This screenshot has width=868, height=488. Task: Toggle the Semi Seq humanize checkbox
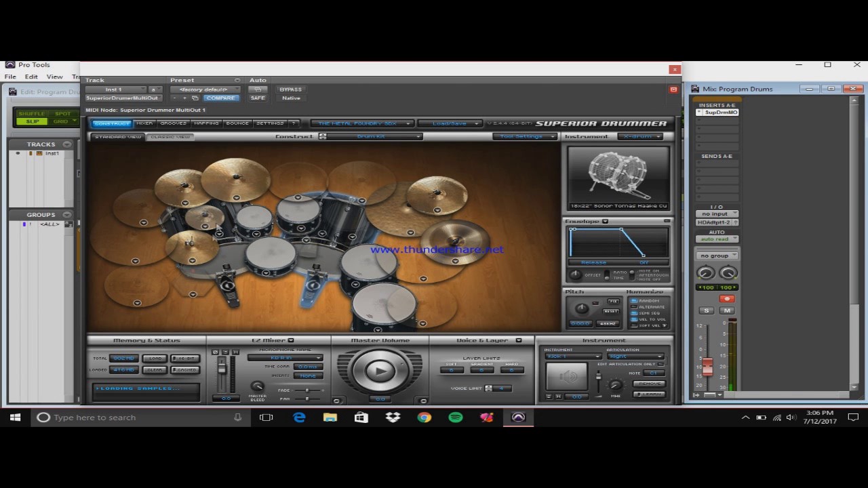(634, 313)
